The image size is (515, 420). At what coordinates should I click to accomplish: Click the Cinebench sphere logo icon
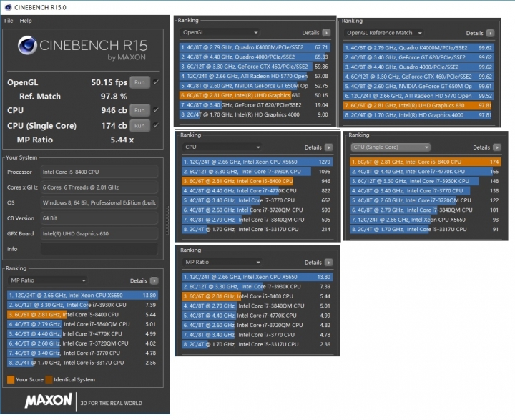click(27, 45)
